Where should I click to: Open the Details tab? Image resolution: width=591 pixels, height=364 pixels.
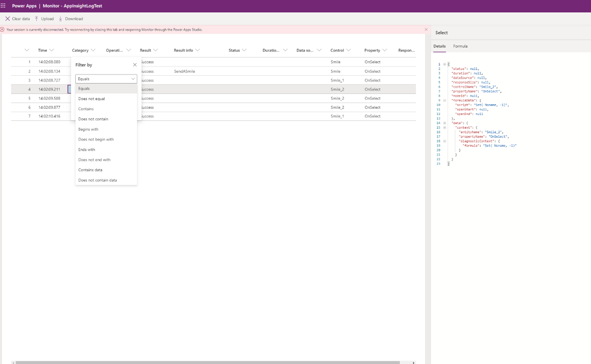click(439, 46)
